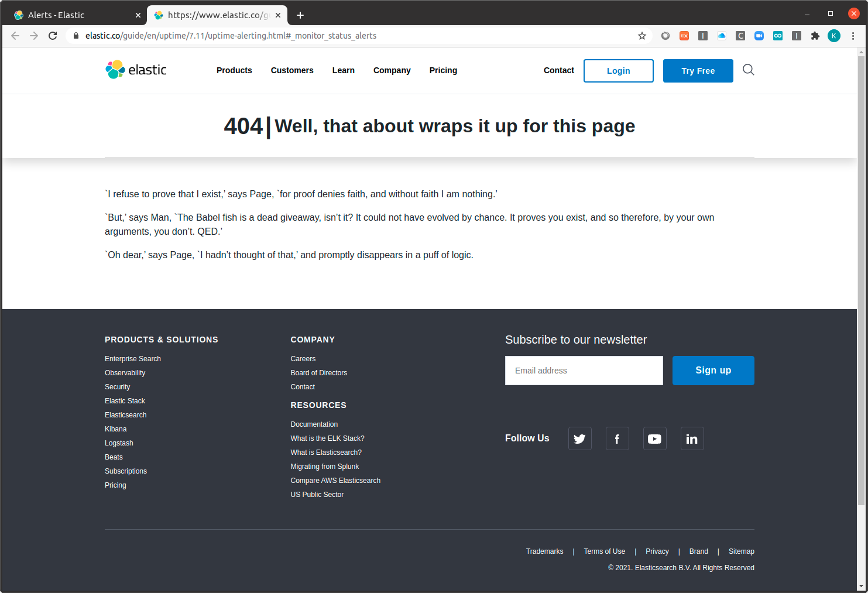The width and height of the screenshot is (868, 593).
Task: Open Elastic's LinkedIn page
Action: click(x=692, y=438)
